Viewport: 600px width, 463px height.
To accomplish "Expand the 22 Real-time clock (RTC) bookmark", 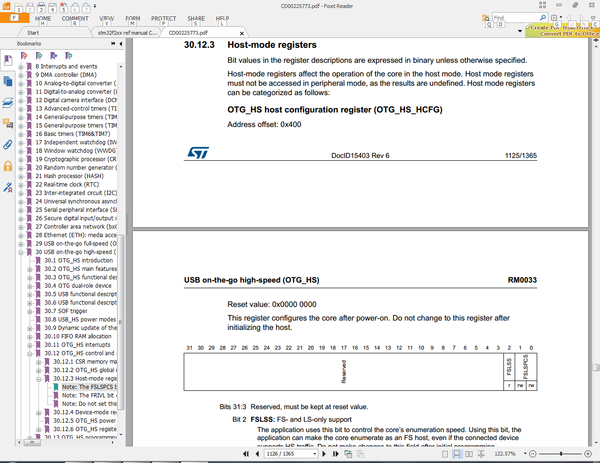I will click(x=21, y=184).
